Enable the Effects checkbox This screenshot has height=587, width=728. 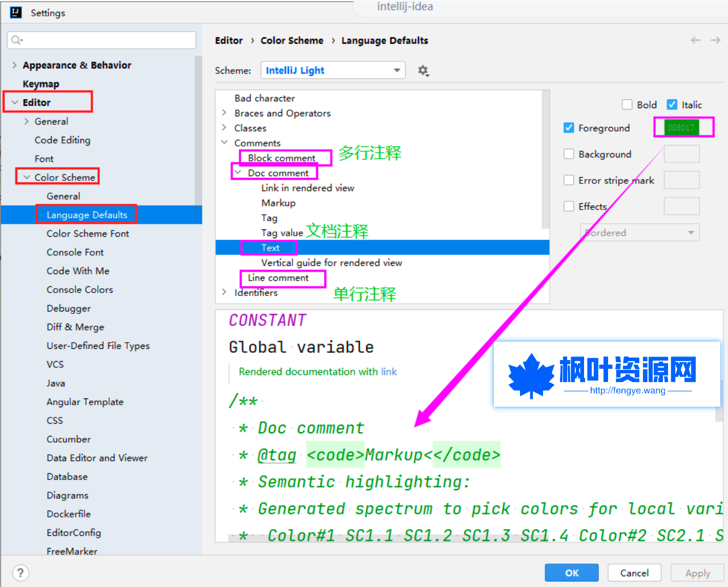point(569,206)
